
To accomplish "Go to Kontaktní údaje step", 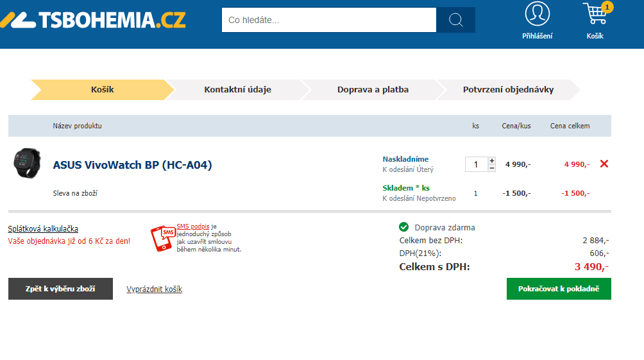I will pyautogui.click(x=237, y=90).
